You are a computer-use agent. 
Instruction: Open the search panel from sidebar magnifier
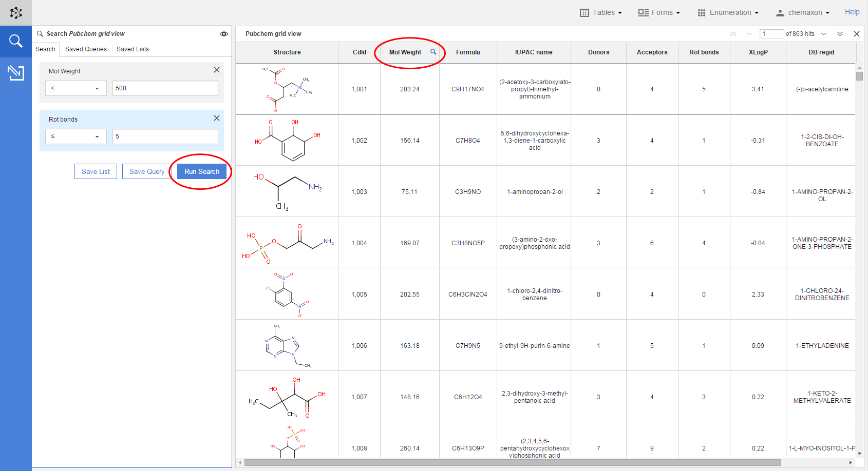pyautogui.click(x=16, y=41)
